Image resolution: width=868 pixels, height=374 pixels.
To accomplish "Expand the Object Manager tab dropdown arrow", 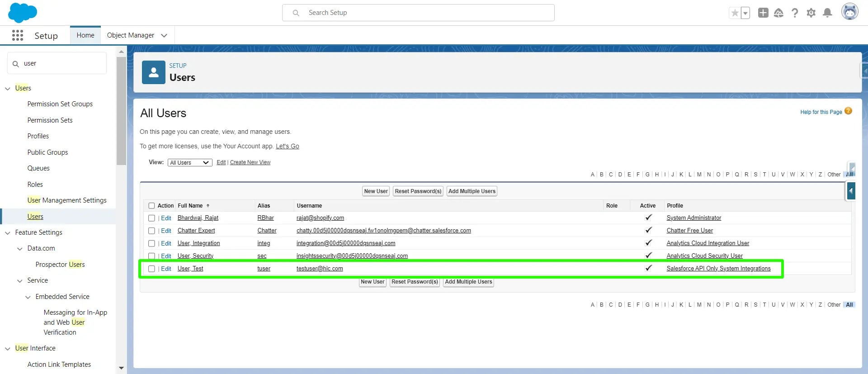I will pos(164,35).
